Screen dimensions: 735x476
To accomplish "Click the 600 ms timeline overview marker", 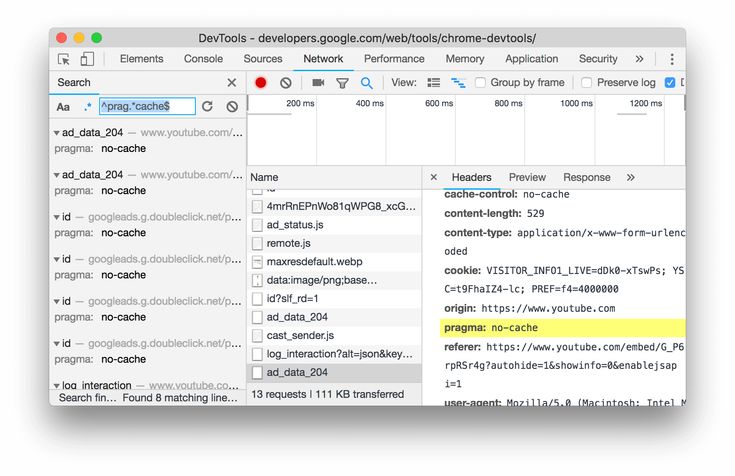I will click(x=439, y=103).
